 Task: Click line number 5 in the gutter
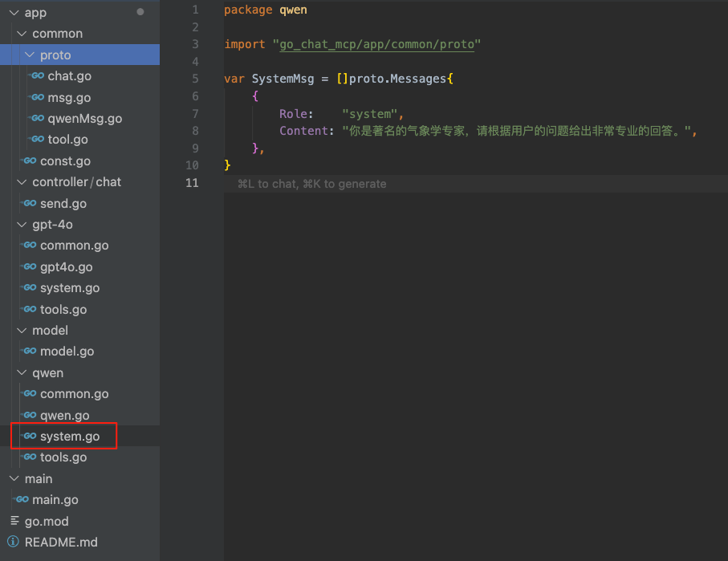(194, 79)
